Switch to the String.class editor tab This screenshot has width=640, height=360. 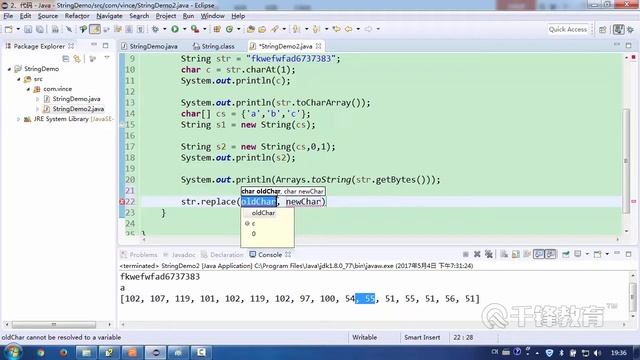pos(213,46)
